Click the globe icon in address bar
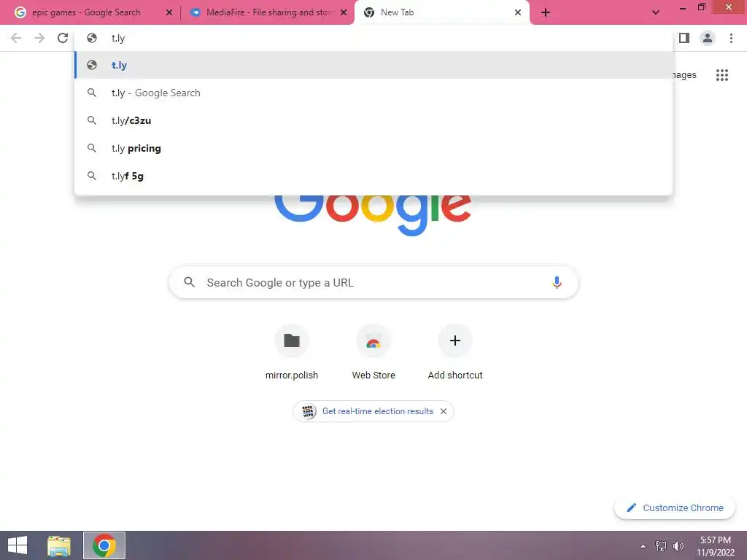Viewport: 747px width, 560px height. [92, 38]
